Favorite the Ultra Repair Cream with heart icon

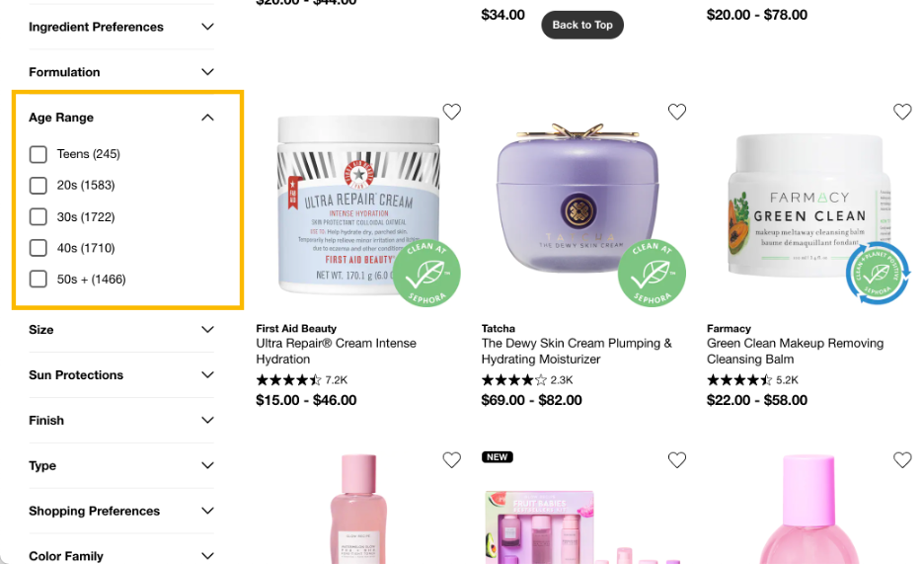point(452,112)
